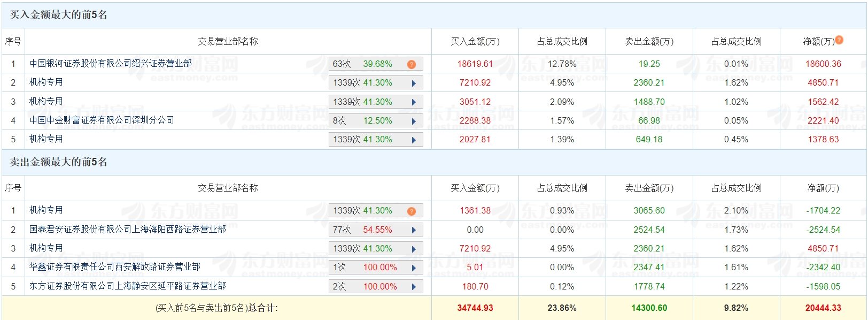
Task: Click total buy amount 34744.93
Action: pos(475,308)
